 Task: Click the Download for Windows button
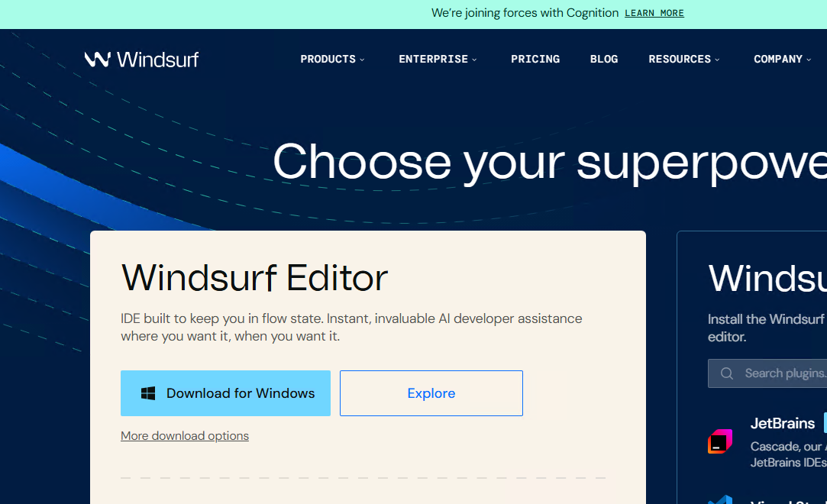(226, 393)
